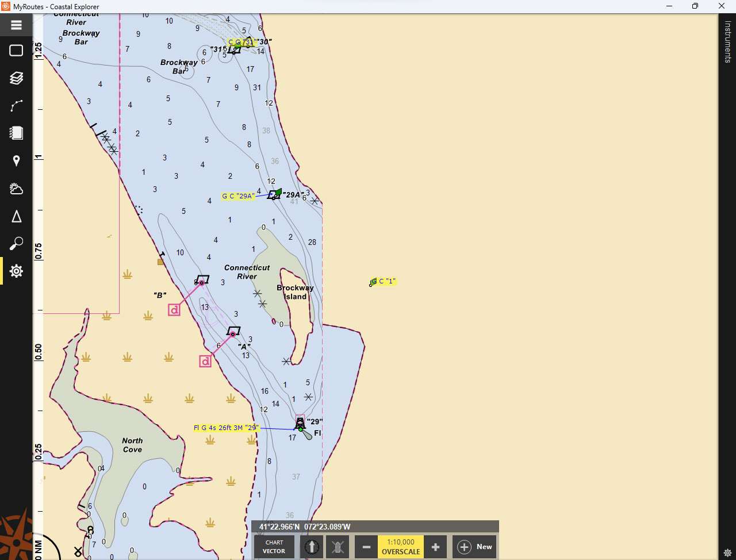This screenshot has height=560, width=736.
Task: Open the 1:10,000 OVERSCALE scale selector
Action: click(x=401, y=547)
